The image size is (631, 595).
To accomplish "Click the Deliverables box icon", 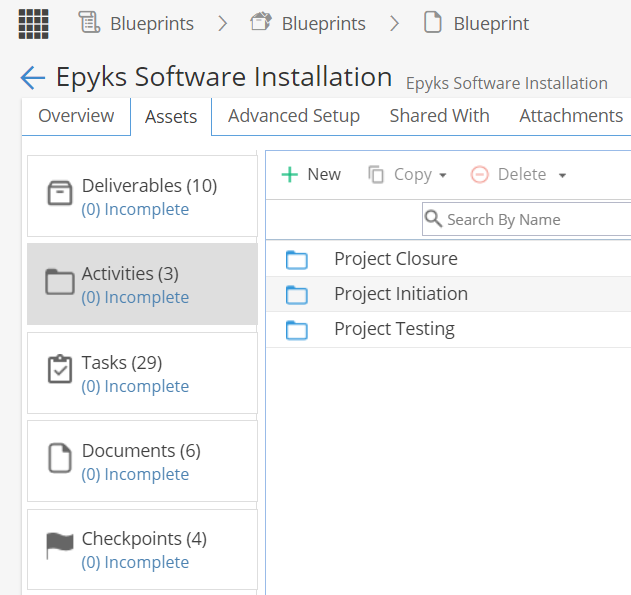I will tap(60, 193).
